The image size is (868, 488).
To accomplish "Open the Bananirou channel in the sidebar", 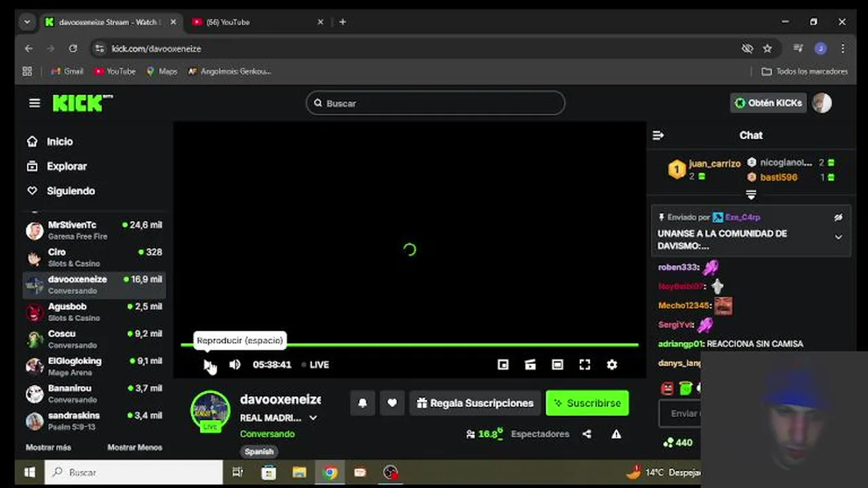I will (94, 393).
